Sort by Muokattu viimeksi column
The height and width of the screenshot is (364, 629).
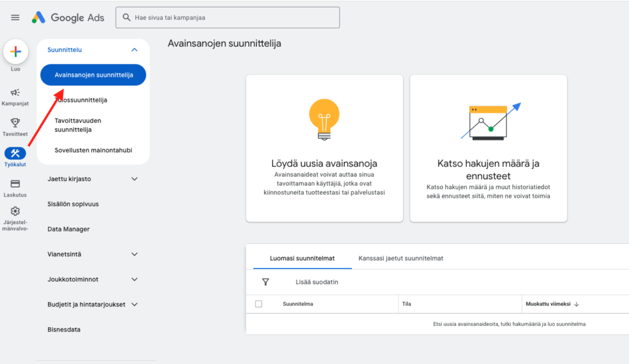[552, 304]
